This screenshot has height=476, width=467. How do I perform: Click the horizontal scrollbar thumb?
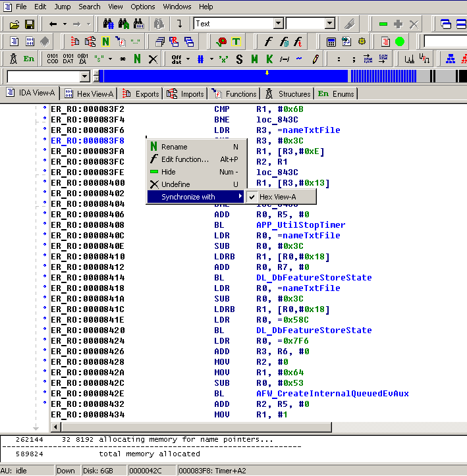pos(196,427)
